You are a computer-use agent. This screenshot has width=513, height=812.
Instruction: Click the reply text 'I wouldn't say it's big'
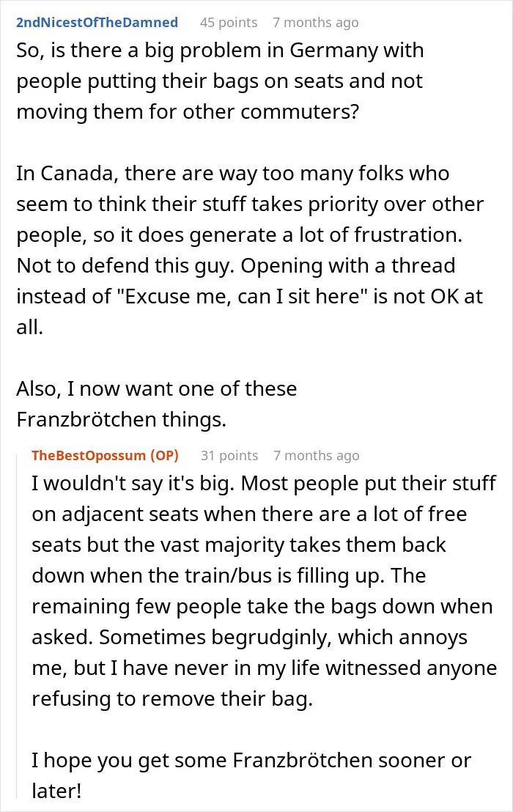click(x=133, y=483)
